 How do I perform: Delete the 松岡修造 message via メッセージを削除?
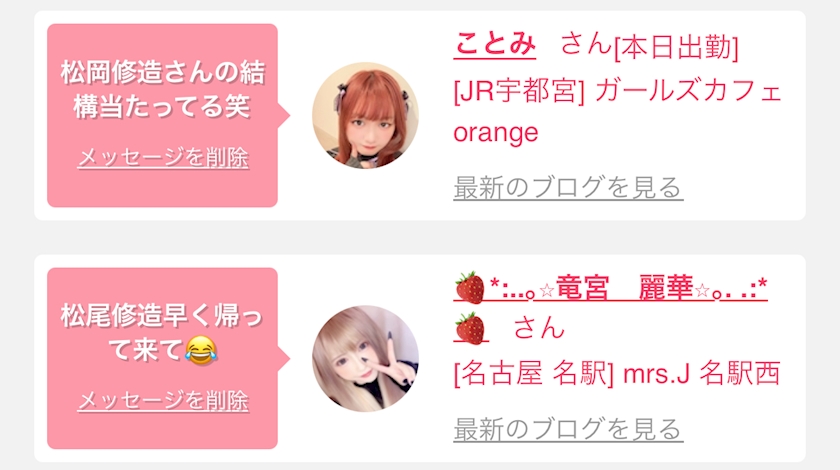(x=163, y=158)
